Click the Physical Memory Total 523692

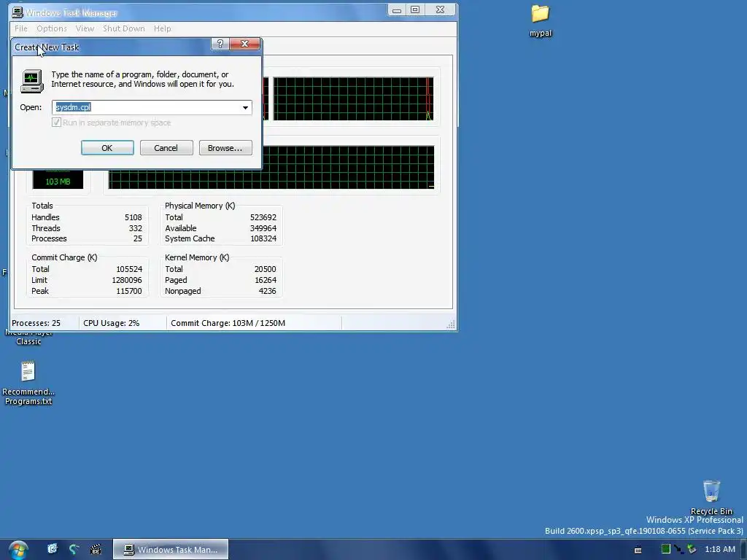pyautogui.click(x=263, y=217)
